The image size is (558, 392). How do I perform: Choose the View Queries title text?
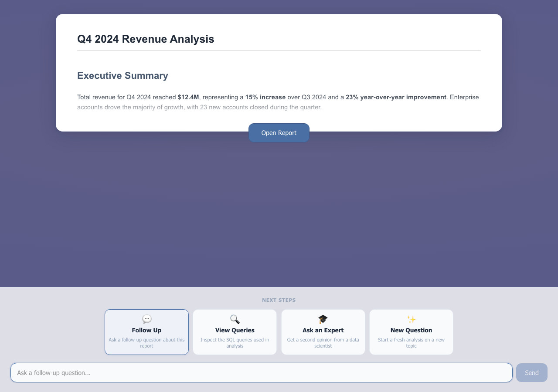point(235,330)
